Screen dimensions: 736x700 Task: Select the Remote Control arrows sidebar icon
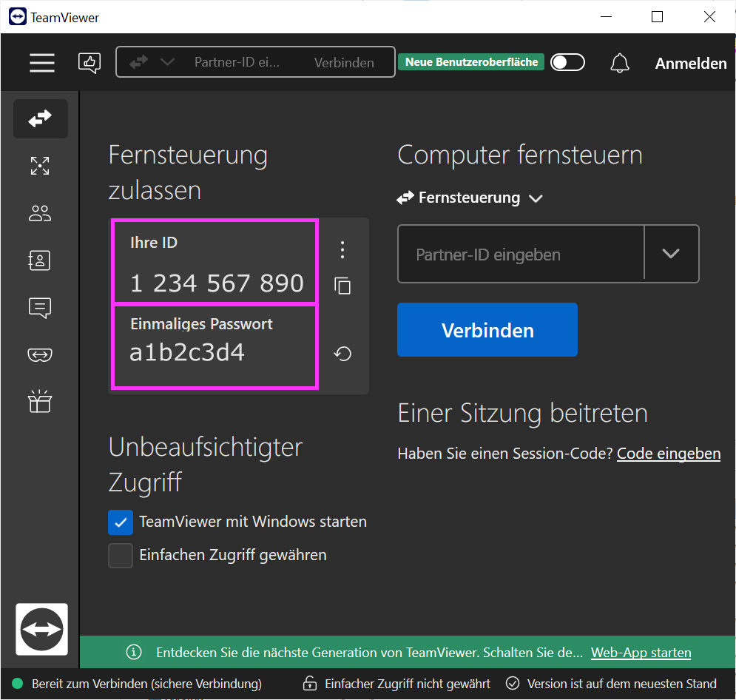pos(41,119)
